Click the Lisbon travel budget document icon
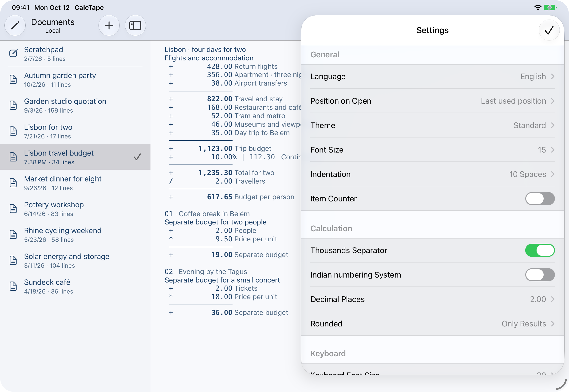The image size is (569, 392). [13, 157]
